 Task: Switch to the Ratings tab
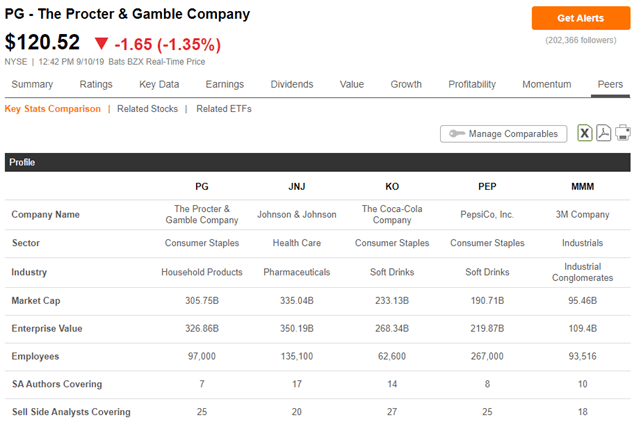click(96, 85)
